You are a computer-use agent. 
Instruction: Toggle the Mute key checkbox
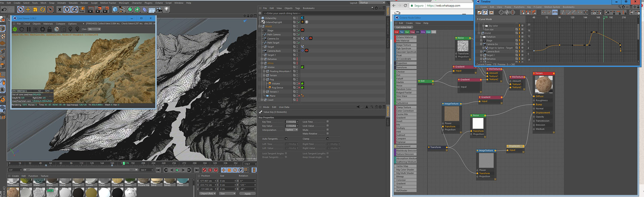[328, 130]
